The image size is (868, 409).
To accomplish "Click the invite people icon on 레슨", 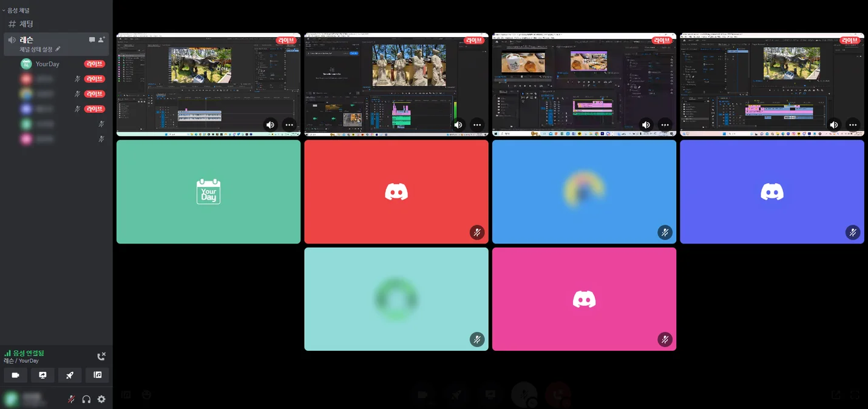I will coord(102,39).
